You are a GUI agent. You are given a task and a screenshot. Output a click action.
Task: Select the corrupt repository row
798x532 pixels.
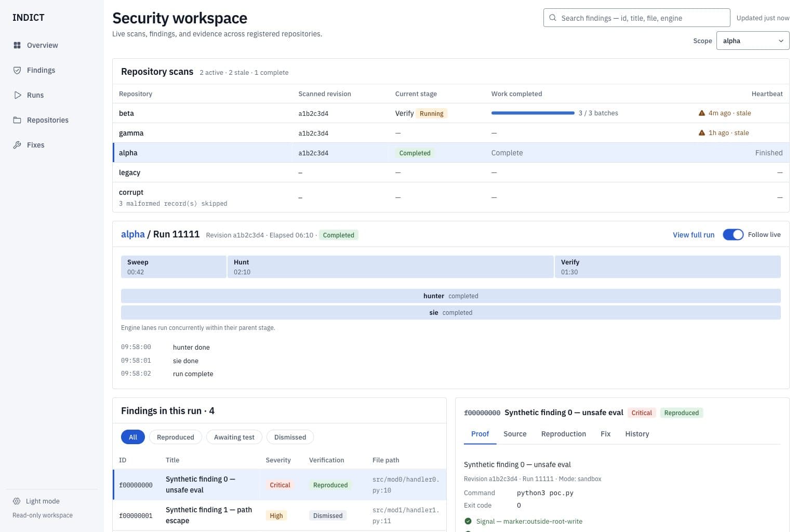(451, 197)
